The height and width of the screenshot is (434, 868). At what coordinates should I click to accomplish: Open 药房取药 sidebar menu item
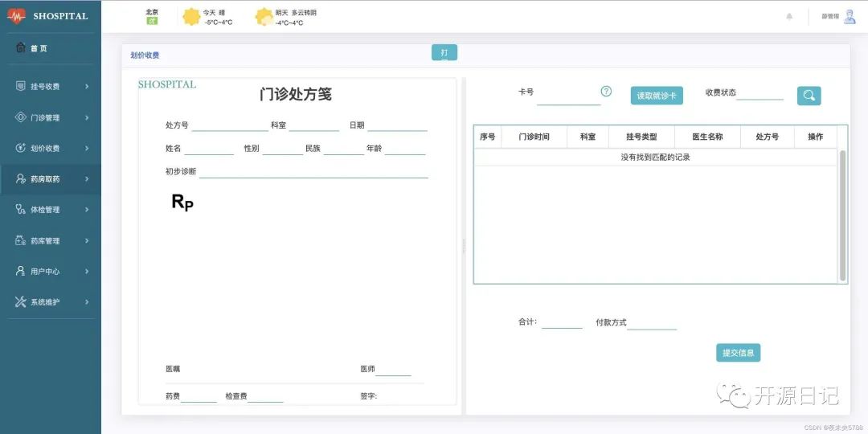[51, 178]
